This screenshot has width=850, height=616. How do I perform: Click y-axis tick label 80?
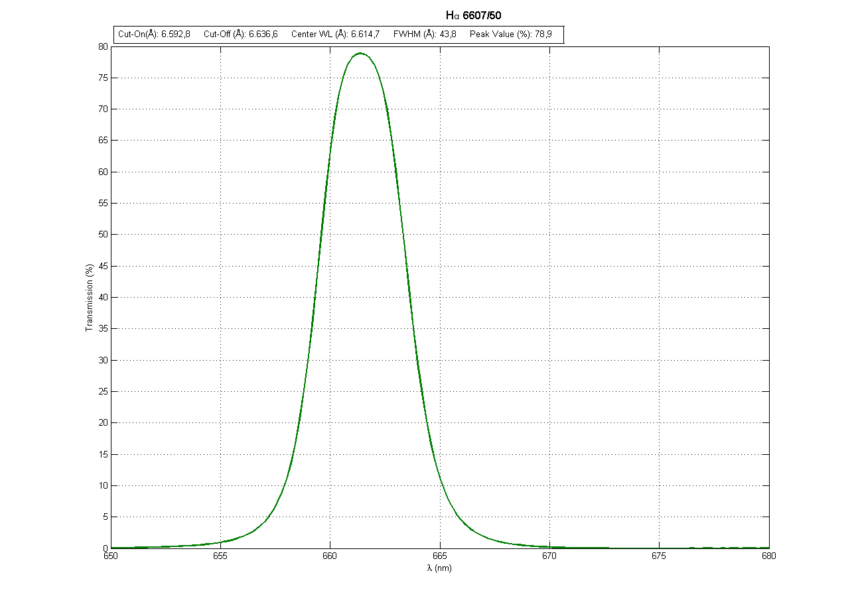(103, 46)
